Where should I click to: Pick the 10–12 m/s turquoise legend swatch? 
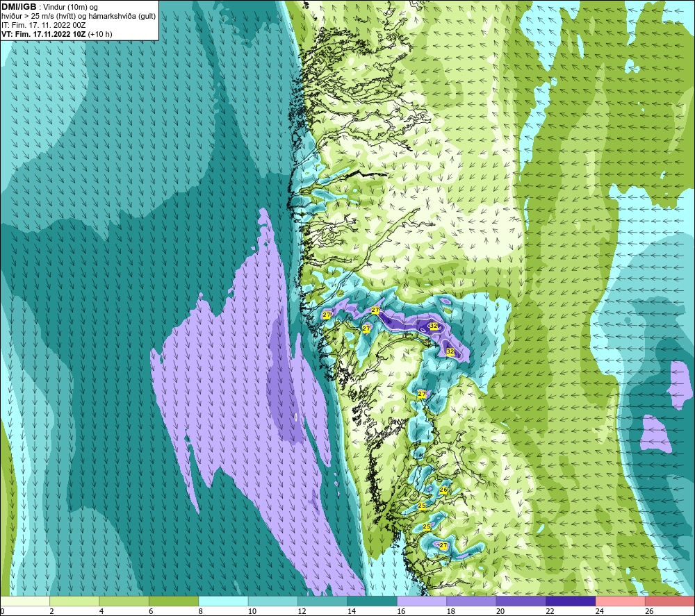point(273,601)
